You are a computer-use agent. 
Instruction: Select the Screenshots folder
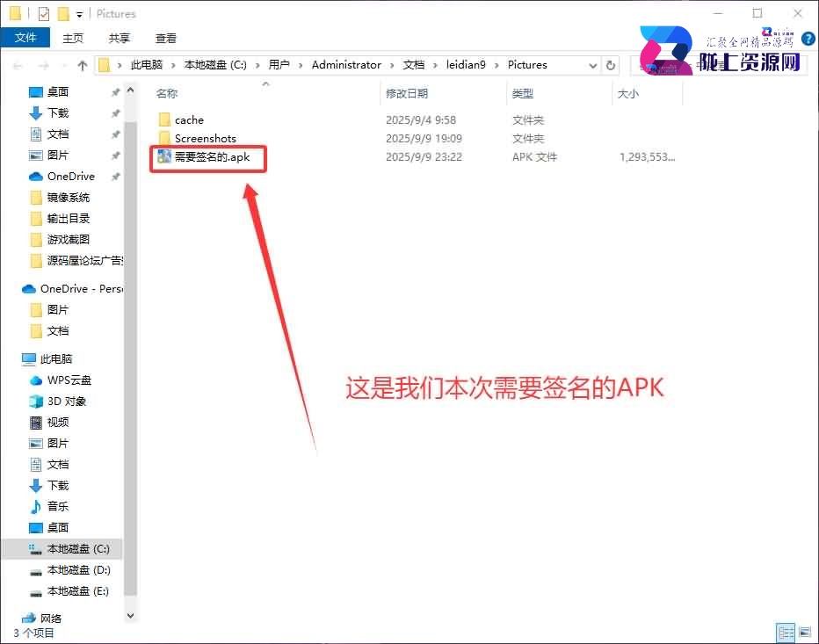coord(206,139)
